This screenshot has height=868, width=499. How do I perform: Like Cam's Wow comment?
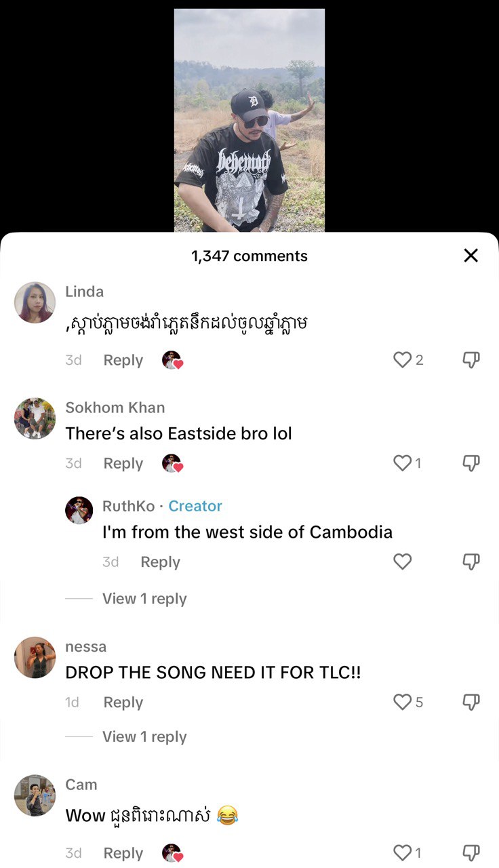(403, 852)
